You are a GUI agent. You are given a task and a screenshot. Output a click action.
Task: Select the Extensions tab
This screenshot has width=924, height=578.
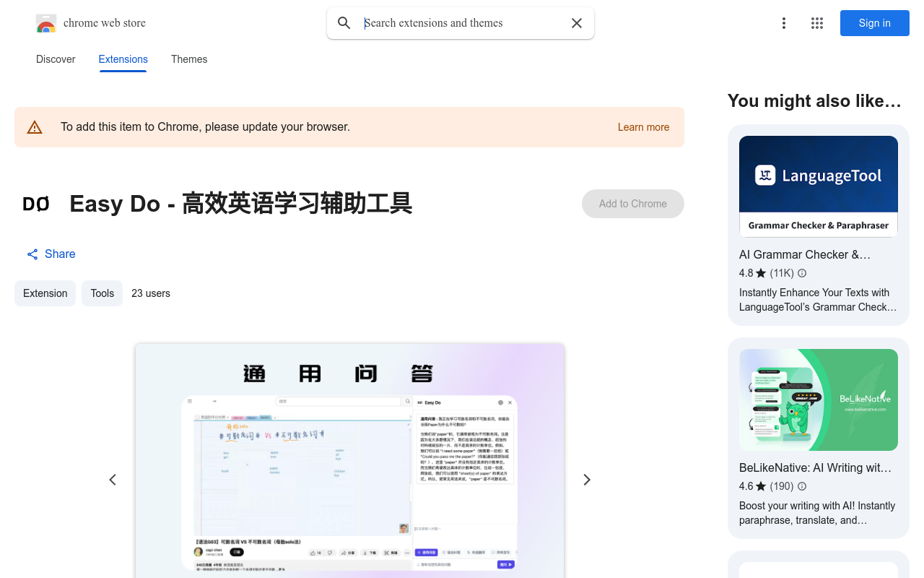(123, 59)
